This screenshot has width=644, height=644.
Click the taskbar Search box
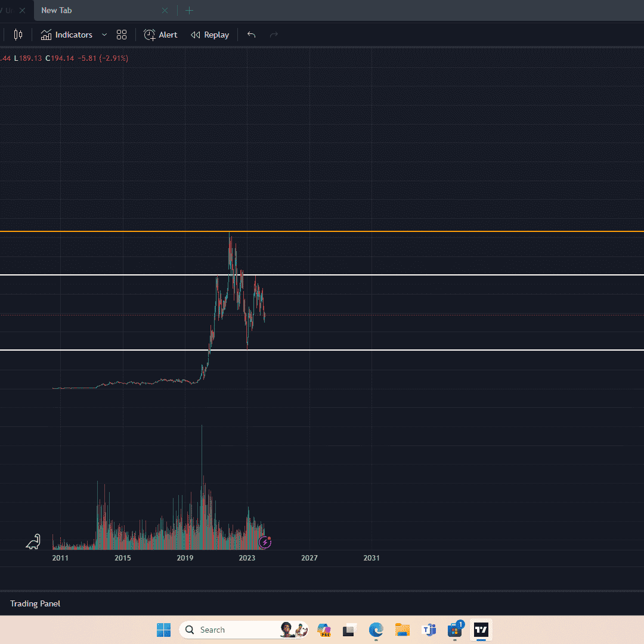pos(244,630)
